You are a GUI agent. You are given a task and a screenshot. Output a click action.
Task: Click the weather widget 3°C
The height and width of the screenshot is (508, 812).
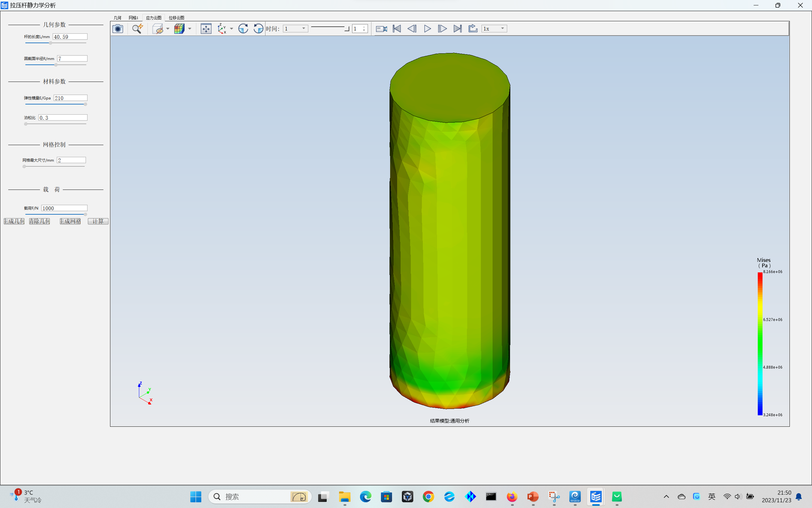tap(25, 496)
